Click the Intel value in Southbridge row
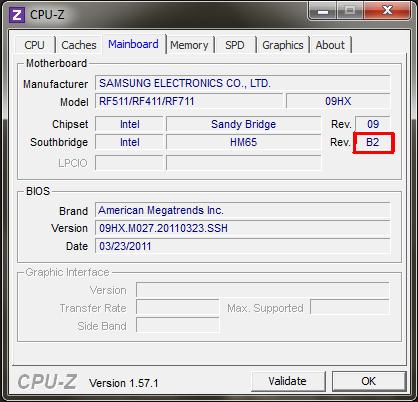418x402 pixels. tap(129, 142)
